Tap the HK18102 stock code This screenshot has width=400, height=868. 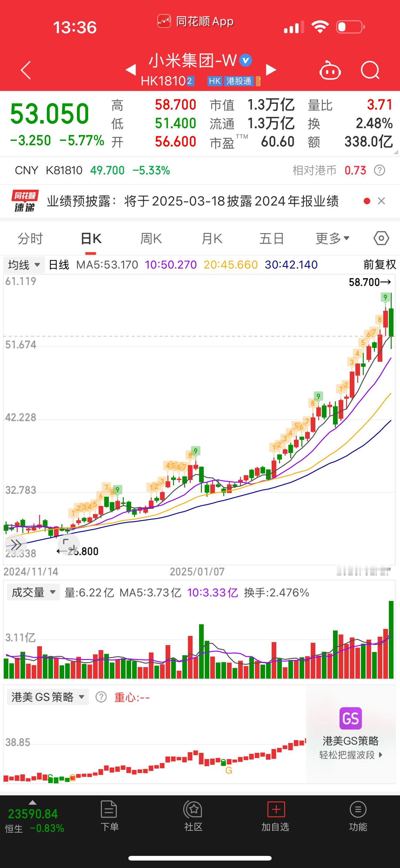(x=167, y=81)
